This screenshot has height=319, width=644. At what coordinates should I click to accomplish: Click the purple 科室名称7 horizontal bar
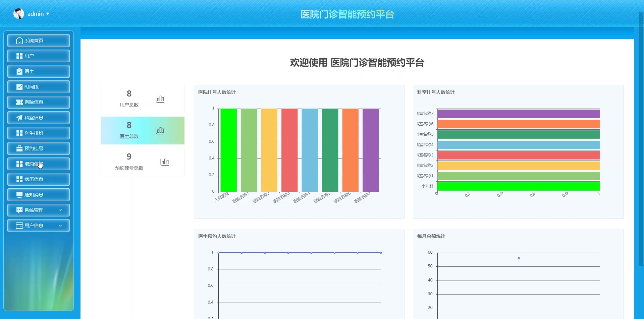coord(519,114)
